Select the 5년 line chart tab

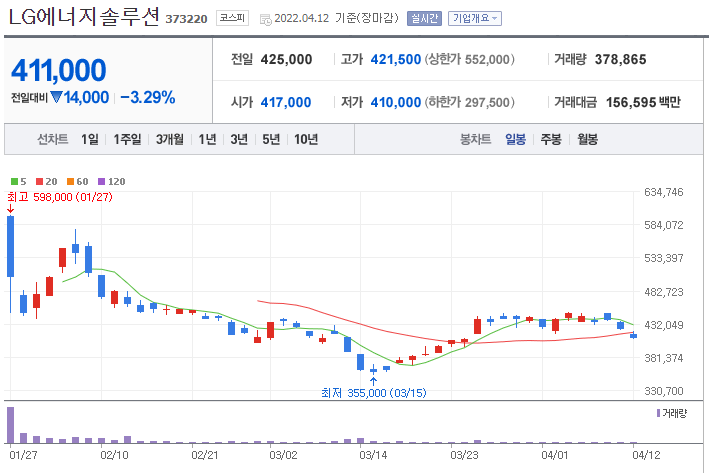pos(271,139)
